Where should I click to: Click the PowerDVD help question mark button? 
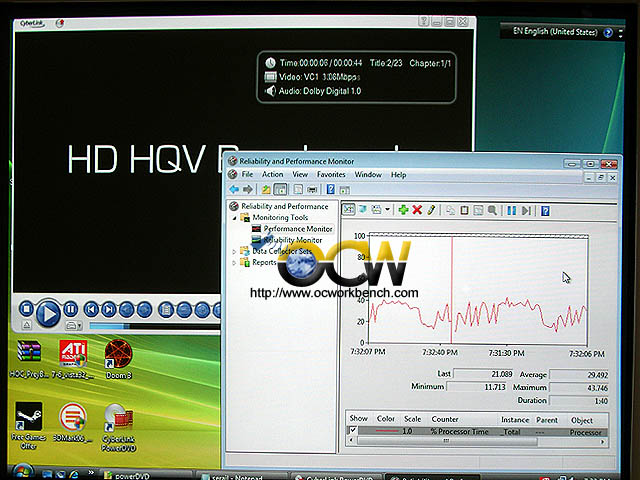pyautogui.click(x=423, y=21)
